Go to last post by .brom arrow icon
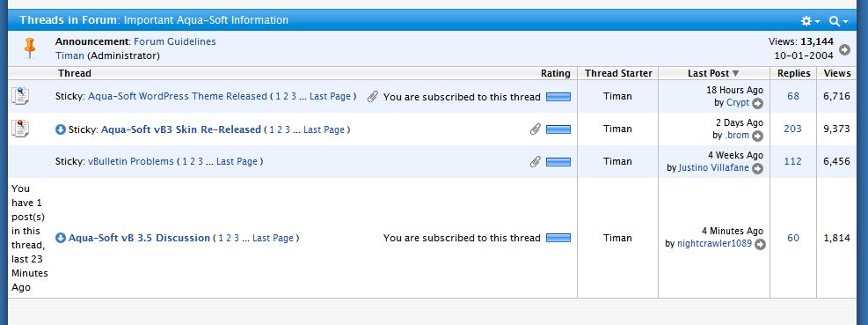 757,136
